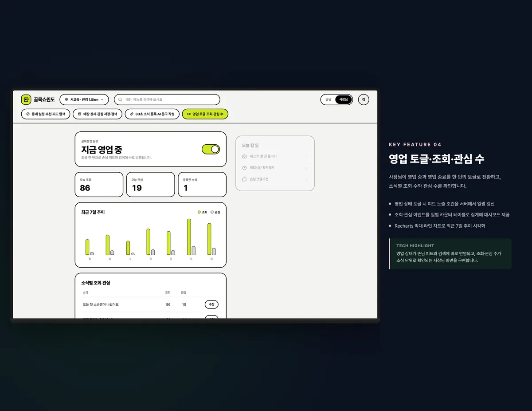Viewport: 532px width, 411px height.
Task: Open the 매장 상세·관심 저장·검색 tab
Action: (x=97, y=114)
